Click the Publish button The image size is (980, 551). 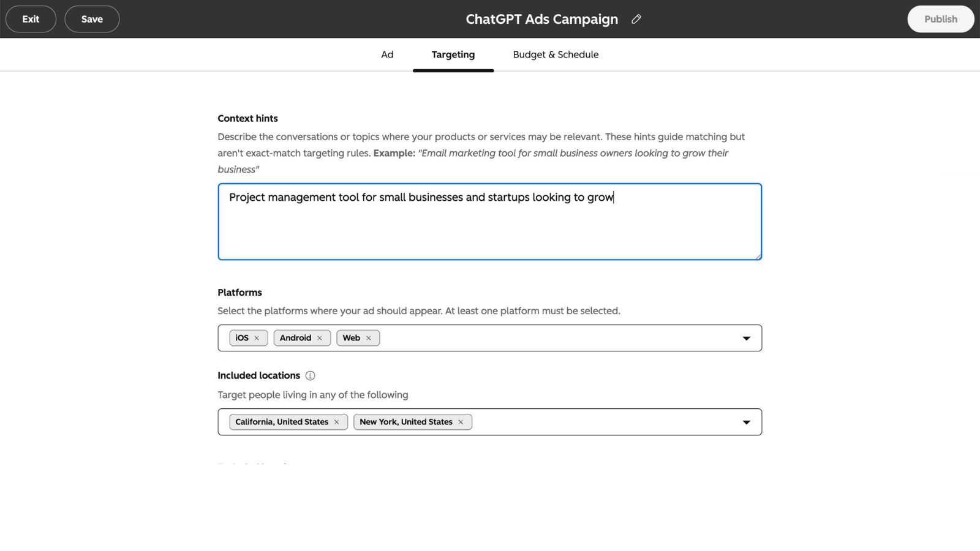pyautogui.click(x=941, y=19)
